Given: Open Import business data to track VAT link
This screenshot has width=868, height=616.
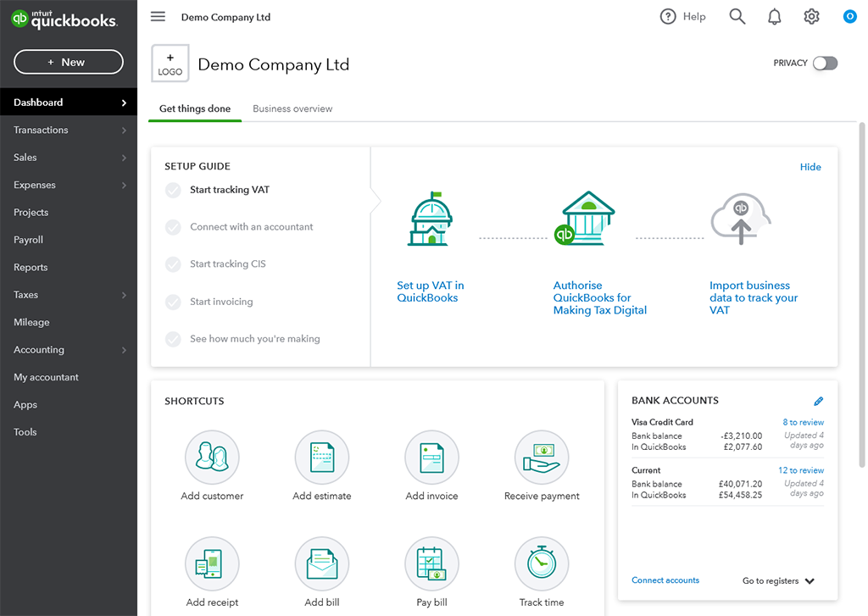Looking at the screenshot, I should tap(753, 297).
